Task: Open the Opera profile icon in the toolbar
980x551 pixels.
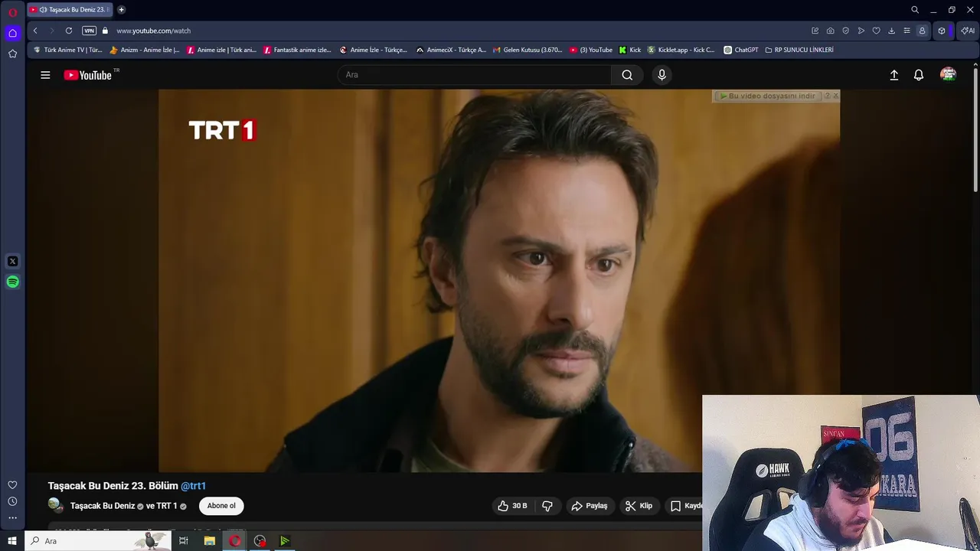Action: coord(923,31)
